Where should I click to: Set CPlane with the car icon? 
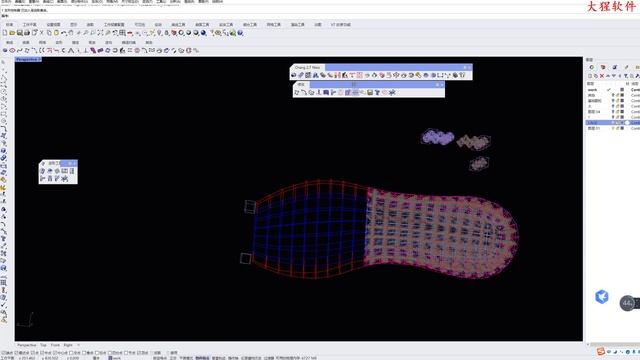[130, 33]
